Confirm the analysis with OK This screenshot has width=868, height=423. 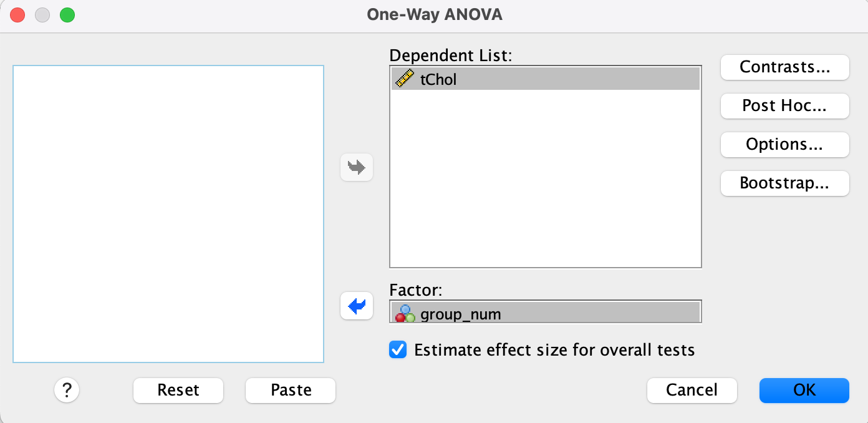pyautogui.click(x=804, y=391)
